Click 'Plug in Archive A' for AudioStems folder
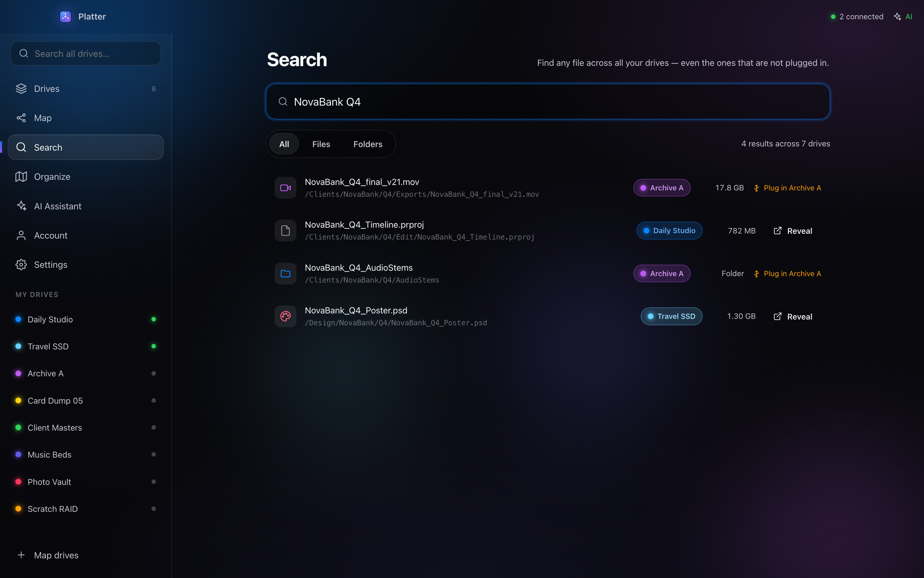The height and width of the screenshot is (578, 924). pos(787,273)
